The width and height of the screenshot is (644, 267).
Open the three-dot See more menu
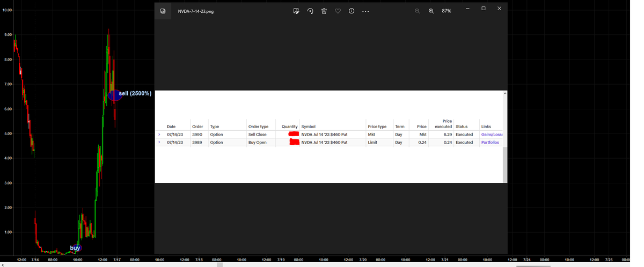coord(365,11)
